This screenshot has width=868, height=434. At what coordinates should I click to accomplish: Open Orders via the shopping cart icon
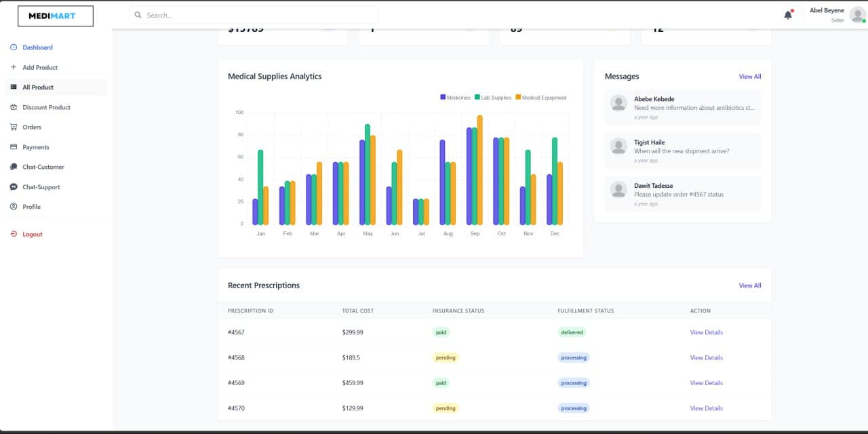(x=14, y=127)
